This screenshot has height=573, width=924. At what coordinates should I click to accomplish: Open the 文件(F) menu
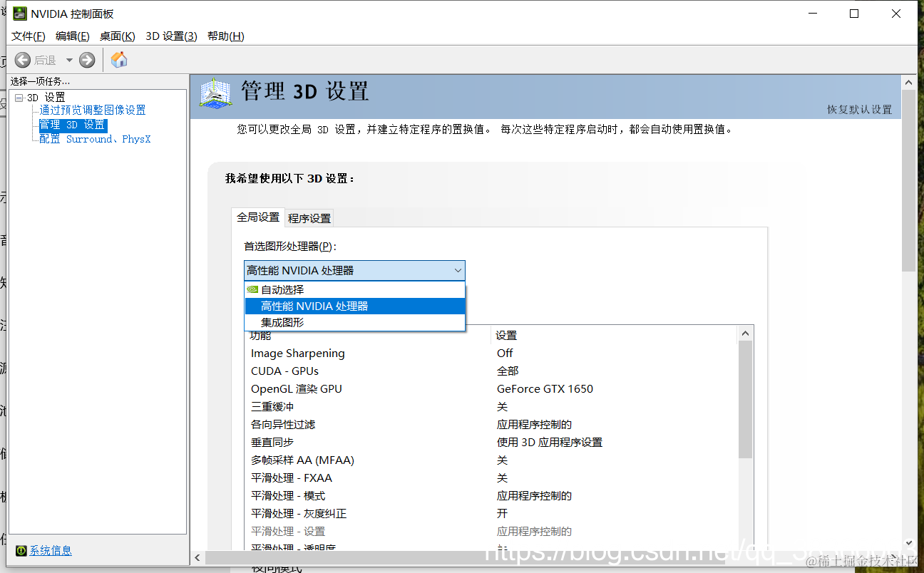(x=29, y=36)
